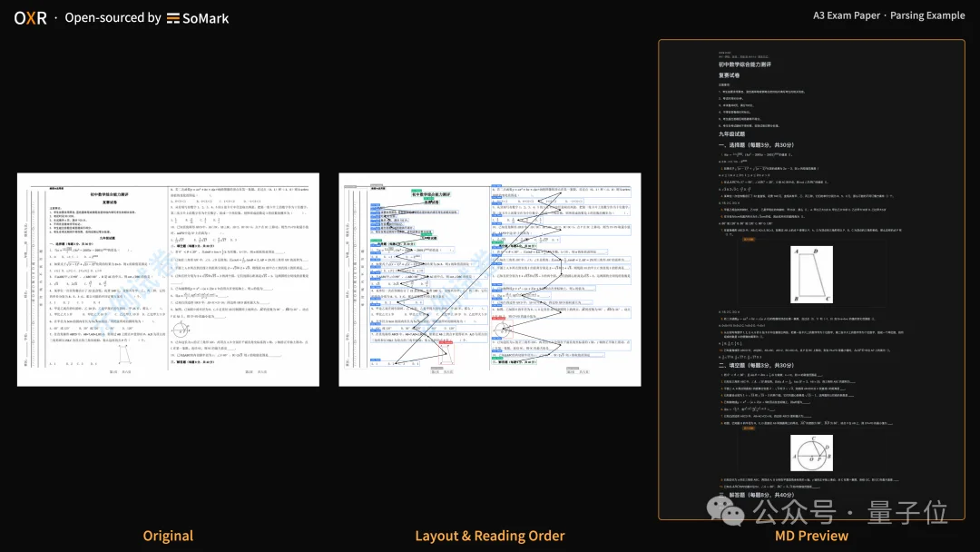This screenshot has height=552, width=980.
Task: Select the trapezoid ABCD figure in MD Preview
Action: [811, 274]
